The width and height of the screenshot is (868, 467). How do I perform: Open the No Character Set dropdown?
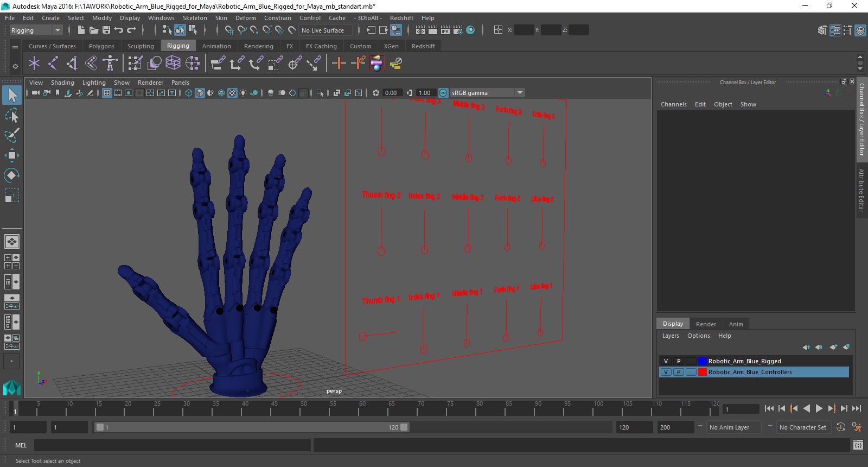[803, 427]
